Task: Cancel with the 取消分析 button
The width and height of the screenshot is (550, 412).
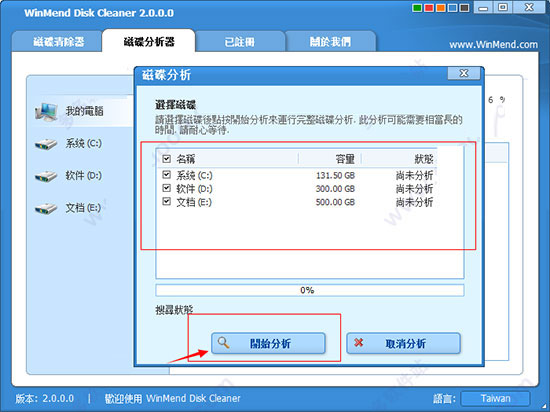Action: 403,343
